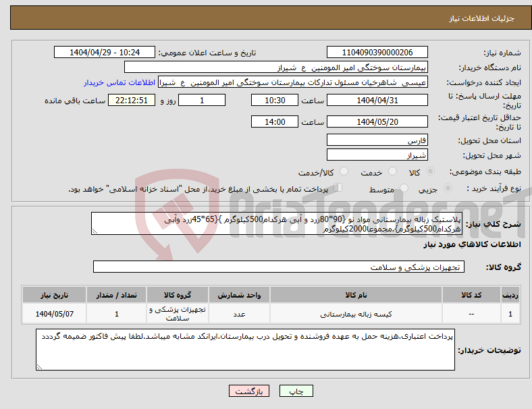Click the remaining days field showing 1
The width and height of the screenshot is (532, 409).
pos(202,100)
